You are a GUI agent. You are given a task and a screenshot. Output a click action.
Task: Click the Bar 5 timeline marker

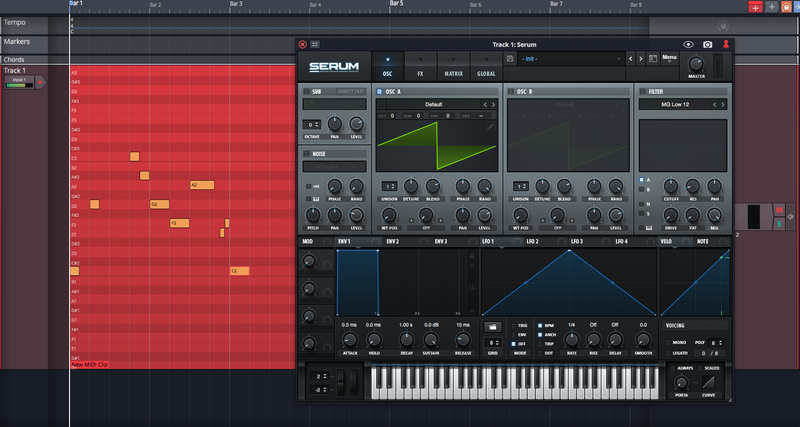[396, 3]
